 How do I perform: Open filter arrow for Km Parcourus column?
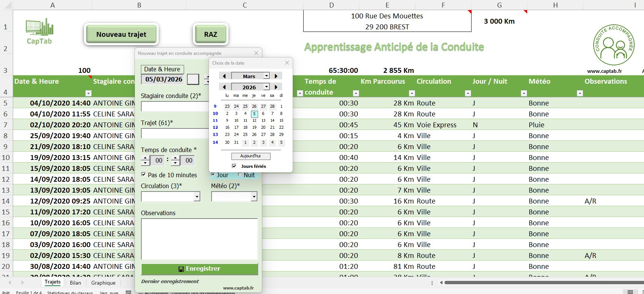[x=412, y=93]
